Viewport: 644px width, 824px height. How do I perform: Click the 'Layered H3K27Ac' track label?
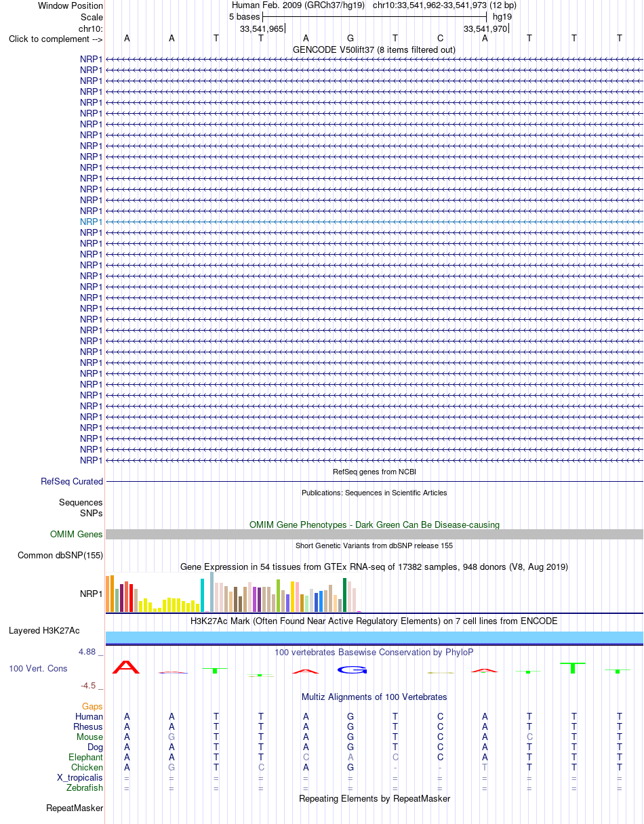coord(44,631)
